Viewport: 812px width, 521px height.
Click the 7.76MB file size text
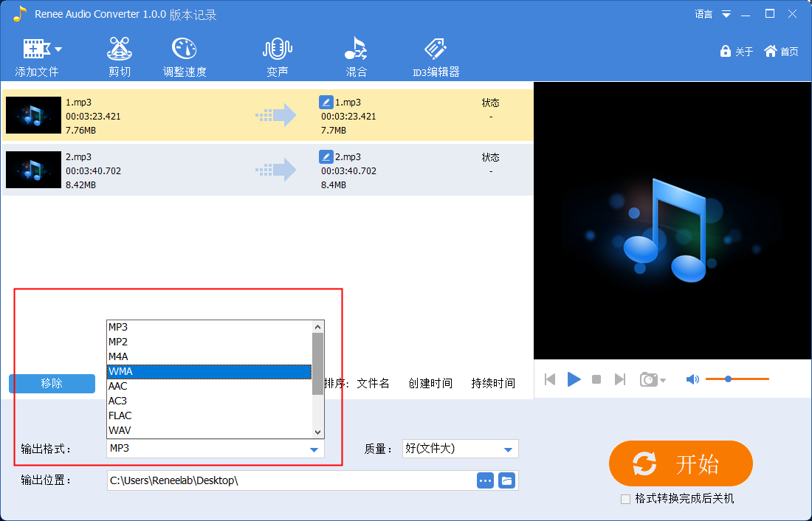80,131
